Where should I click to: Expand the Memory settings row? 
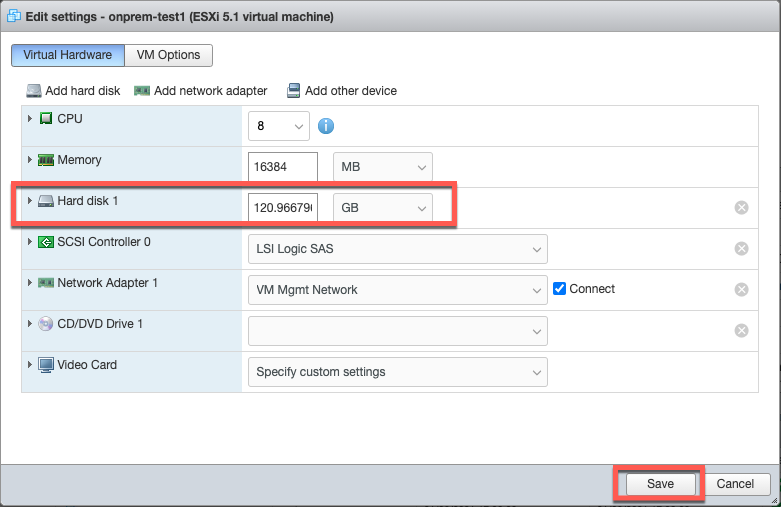29,159
